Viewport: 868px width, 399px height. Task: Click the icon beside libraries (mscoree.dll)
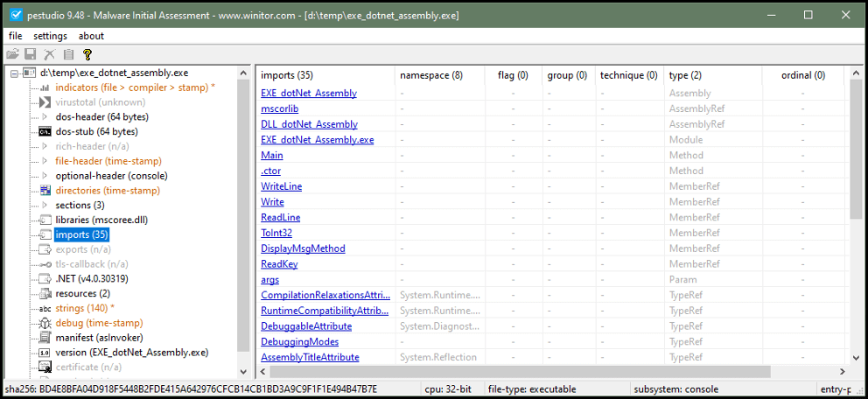45,220
